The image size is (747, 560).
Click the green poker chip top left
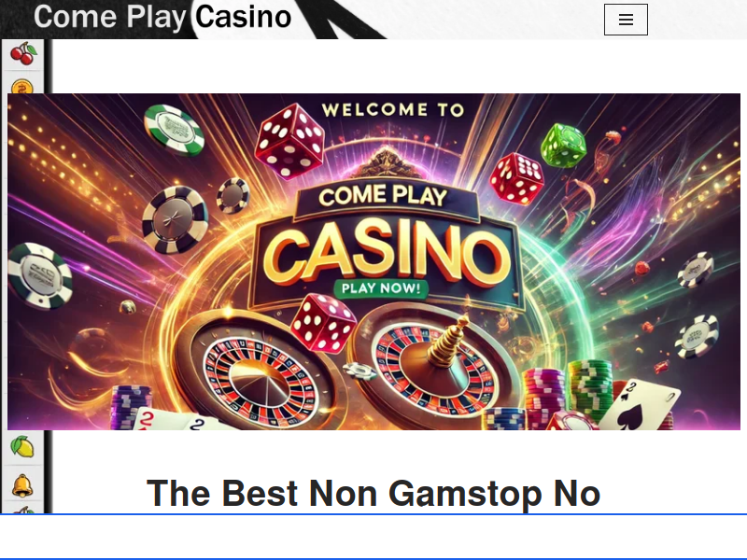175,130
